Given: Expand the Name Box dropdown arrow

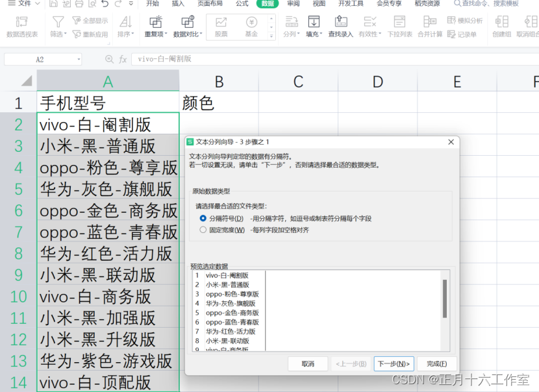Looking at the screenshot, I should coord(79,60).
